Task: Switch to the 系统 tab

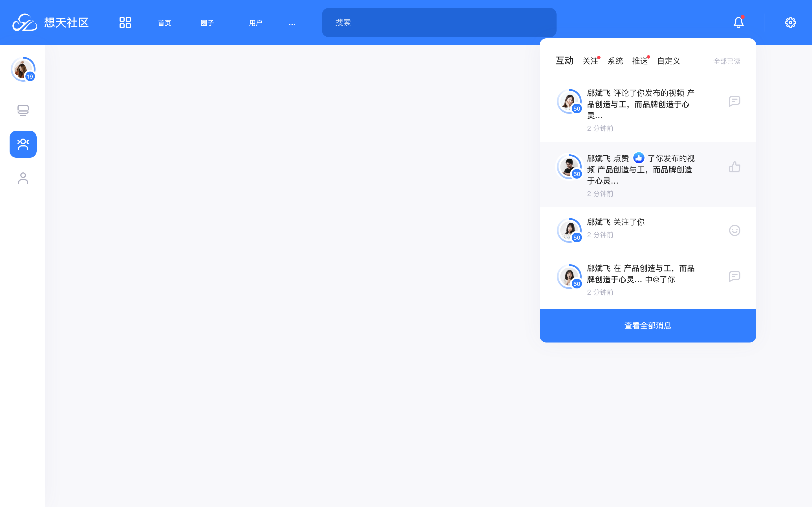Action: (615, 61)
